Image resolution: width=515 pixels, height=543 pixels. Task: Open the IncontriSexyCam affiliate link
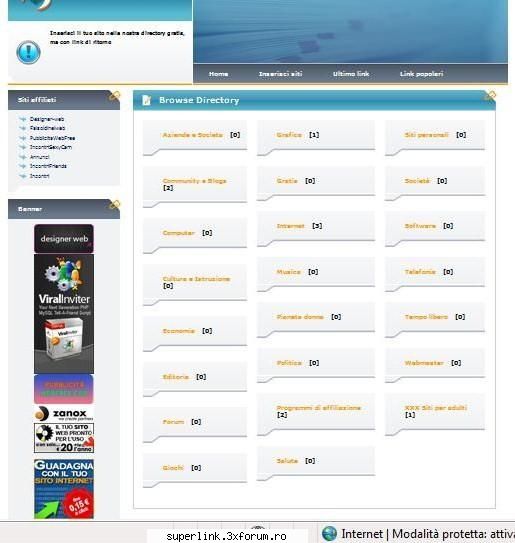[51, 147]
